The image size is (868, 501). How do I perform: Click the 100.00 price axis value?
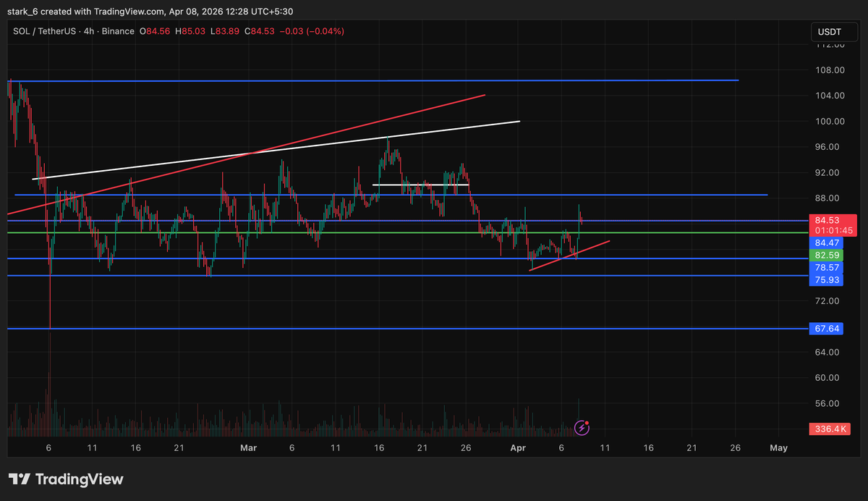830,122
